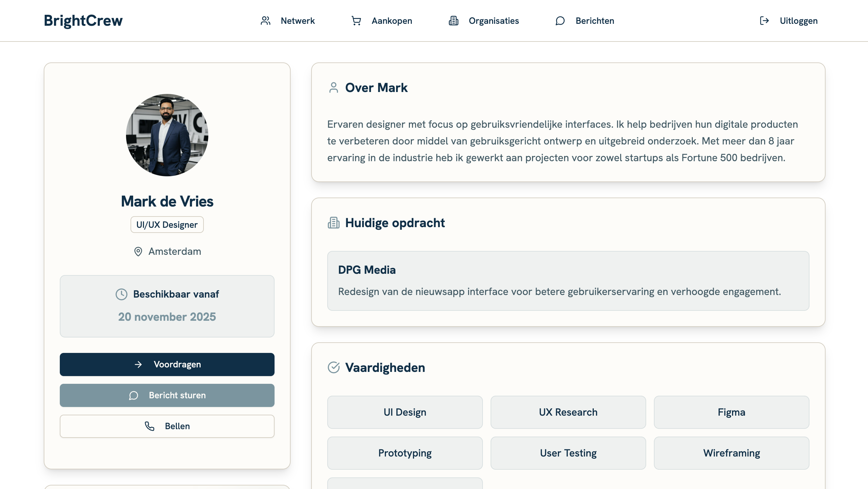Screen dimensions: 868x489
Task: Click the Organisaties building icon
Action: tap(454, 21)
